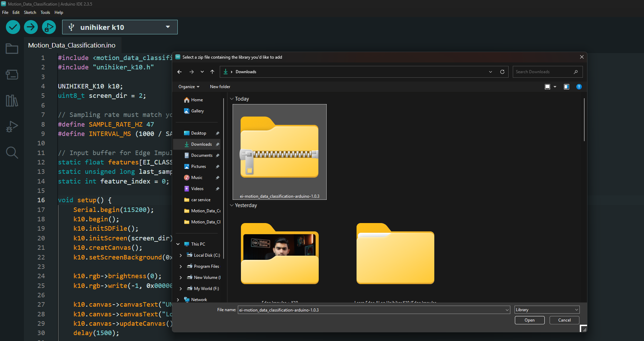Open Desktop in the navigation pane
Image resolution: width=644 pixels, height=341 pixels.
tap(198, 133)
